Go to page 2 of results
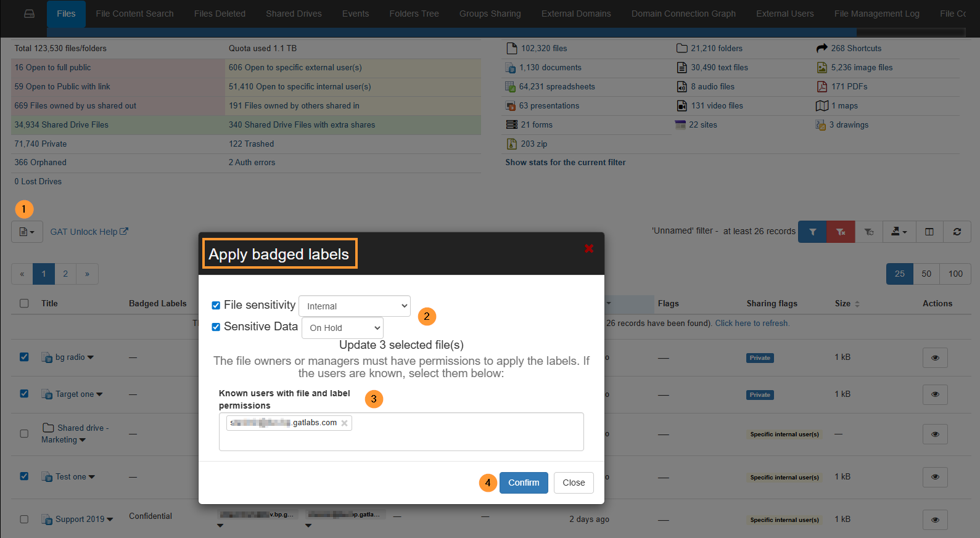 65,274
